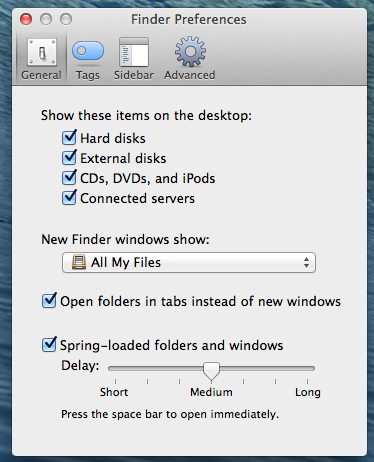Switch to the Tags preferences icon

tap(88, 51)
